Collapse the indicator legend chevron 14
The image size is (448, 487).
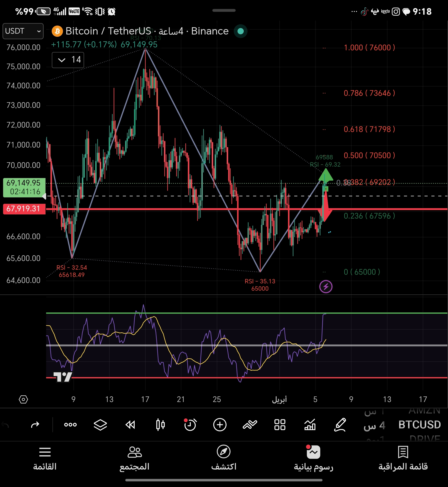click(62, 60)
